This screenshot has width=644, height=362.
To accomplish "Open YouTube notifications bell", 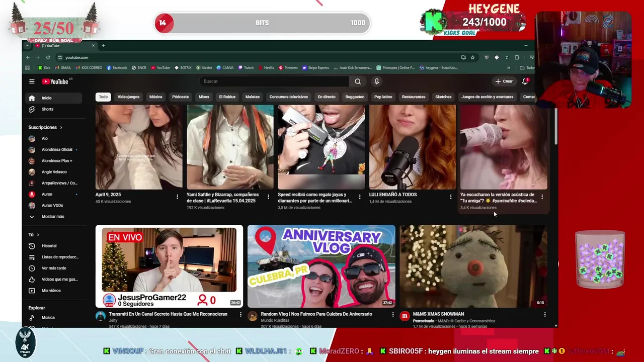I will coord(525,81).
